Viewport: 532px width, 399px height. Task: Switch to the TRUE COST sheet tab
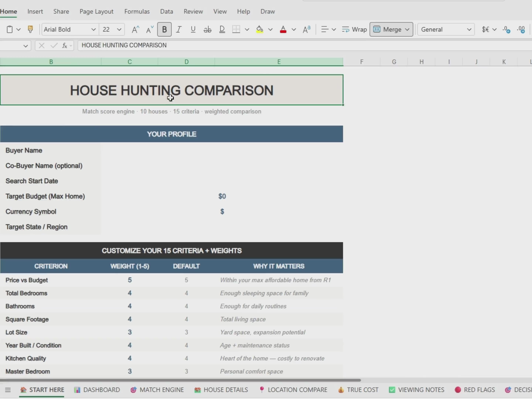[x=358, y=390]
